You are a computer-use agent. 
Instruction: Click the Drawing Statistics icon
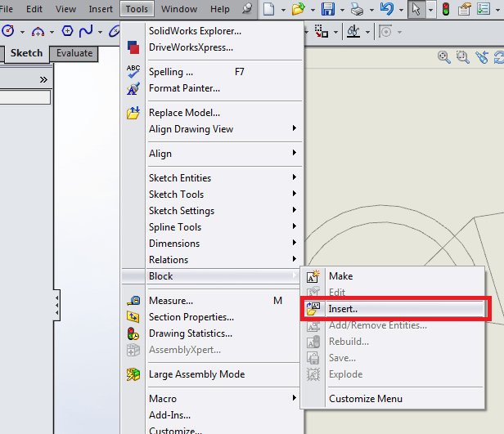click(x=133, y=333)
